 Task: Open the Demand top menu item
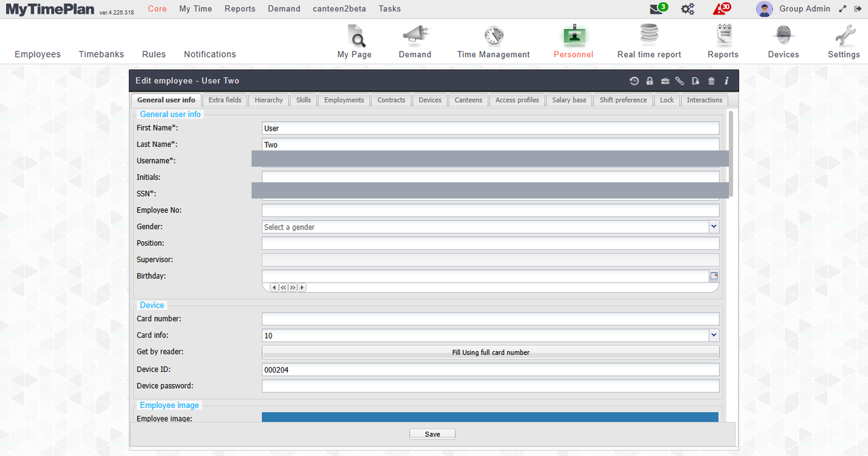(284, 9)
